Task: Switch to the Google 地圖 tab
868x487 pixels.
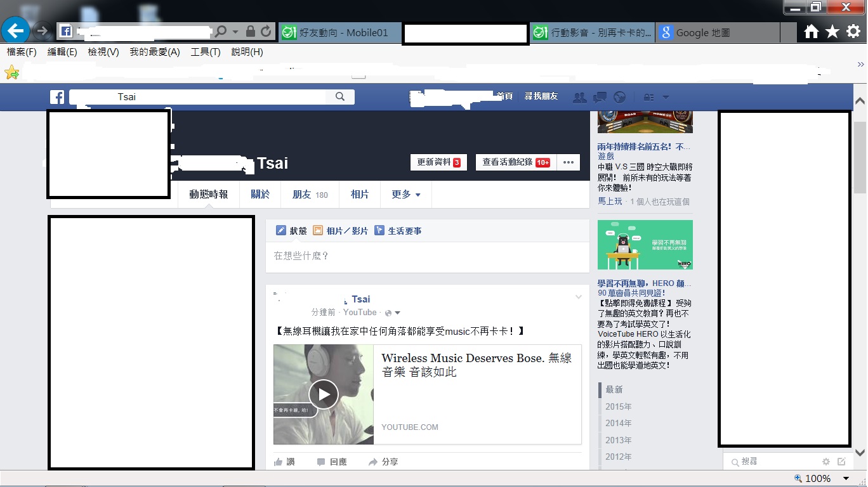Action: pyautogui.click(x=718, y=32)
